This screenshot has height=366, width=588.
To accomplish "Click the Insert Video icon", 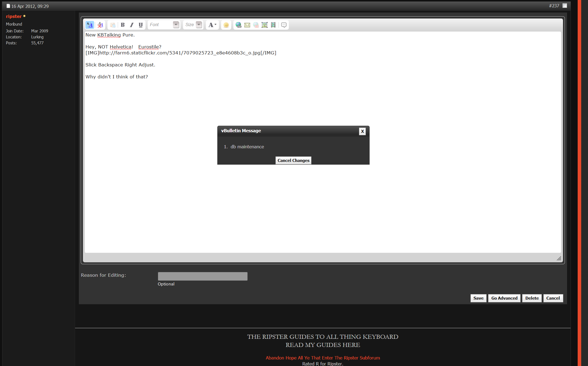I will (x=273, y=25).
